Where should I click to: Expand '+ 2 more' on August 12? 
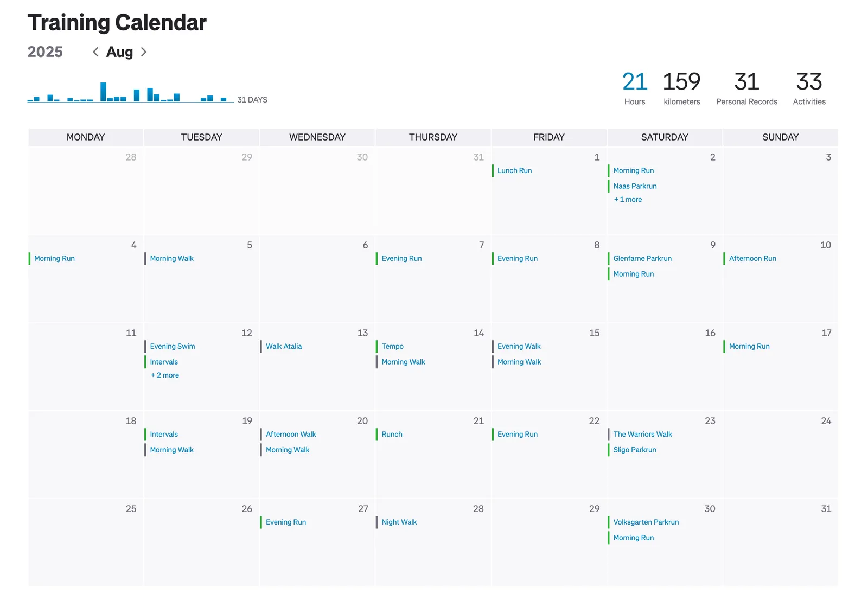click(x=164, y=375)
